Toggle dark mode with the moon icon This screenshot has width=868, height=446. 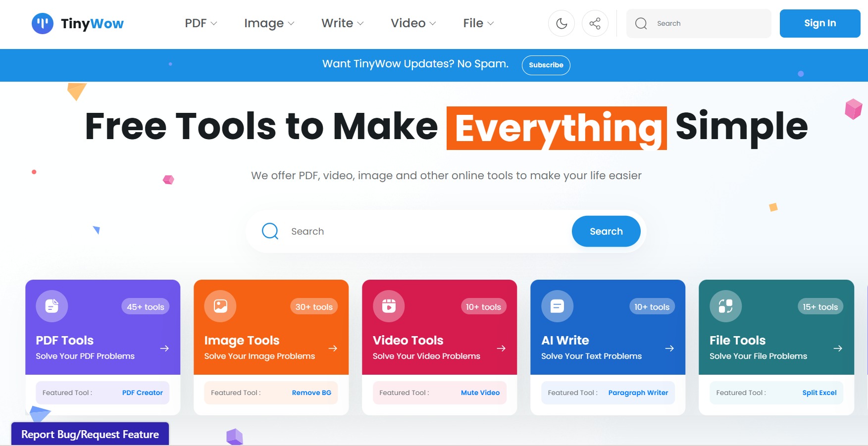coord(562,23)
